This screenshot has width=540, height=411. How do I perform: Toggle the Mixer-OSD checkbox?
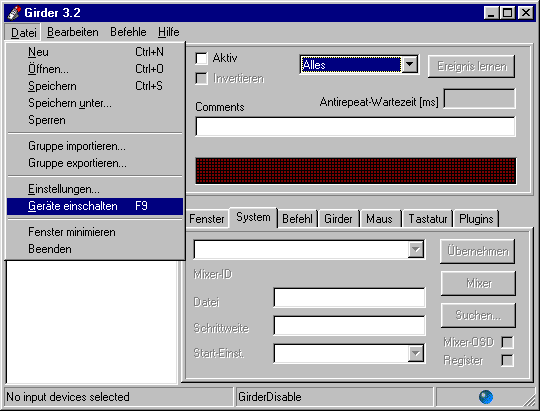coord(507,342)
